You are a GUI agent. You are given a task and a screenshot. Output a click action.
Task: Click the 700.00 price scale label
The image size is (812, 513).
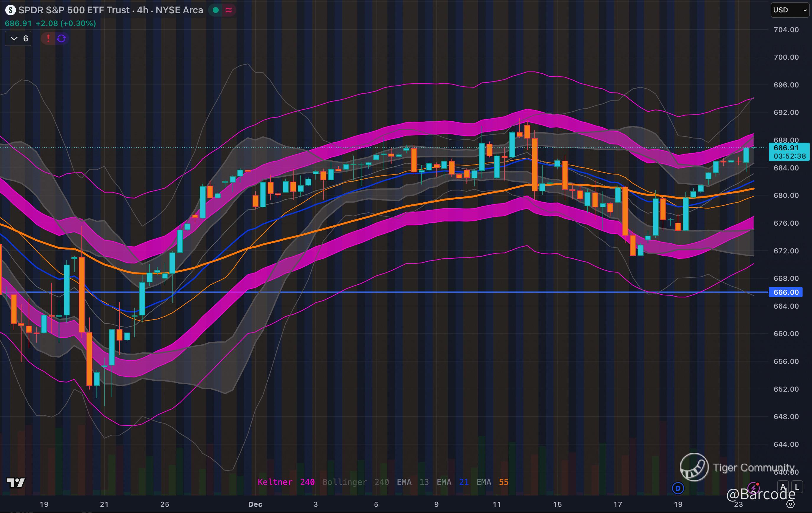786,57
